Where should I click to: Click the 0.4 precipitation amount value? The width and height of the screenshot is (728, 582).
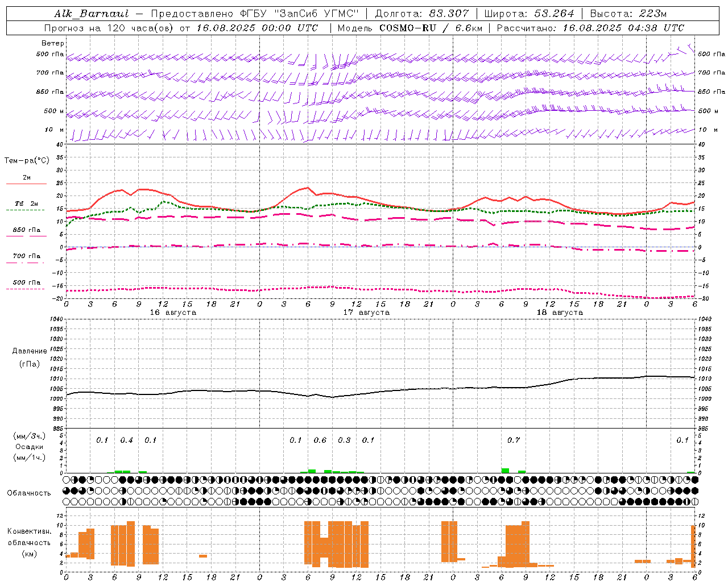coord(126,440)
